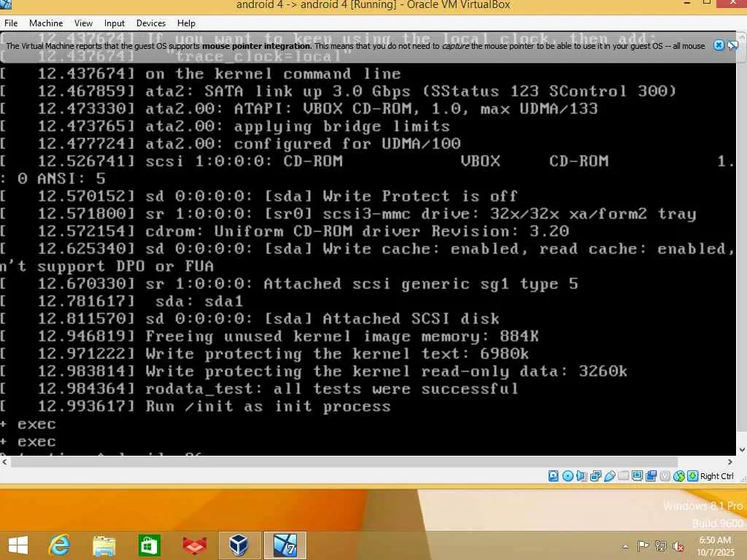This screenshot has height=560, width=747.
Task: Open the View menu
Action: (x=83, y=23)
